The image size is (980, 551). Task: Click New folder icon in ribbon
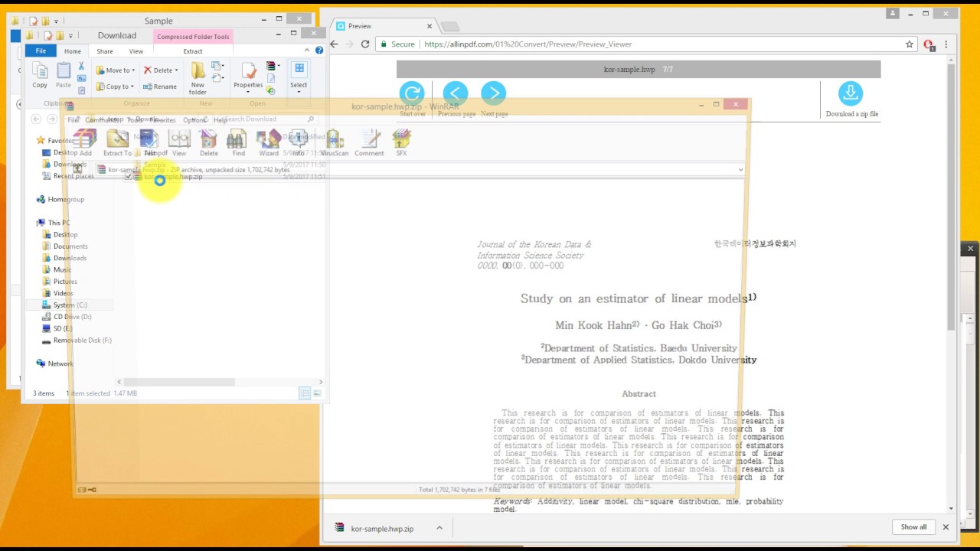[198, 70]
